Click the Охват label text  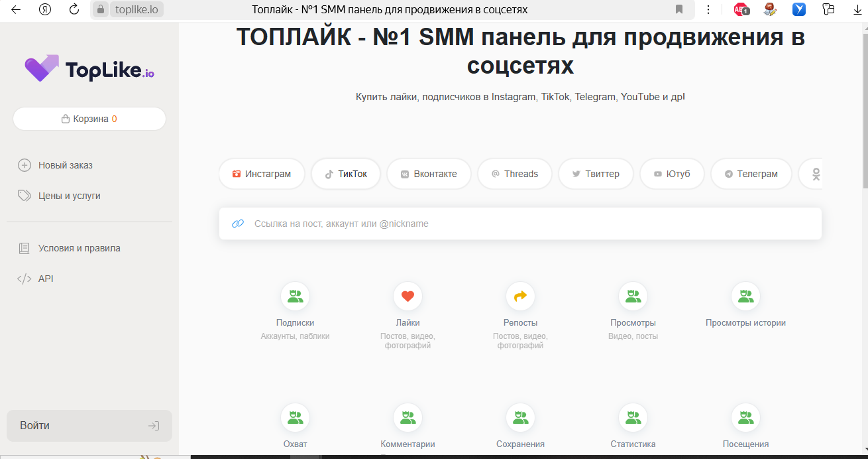click(295, 444)
